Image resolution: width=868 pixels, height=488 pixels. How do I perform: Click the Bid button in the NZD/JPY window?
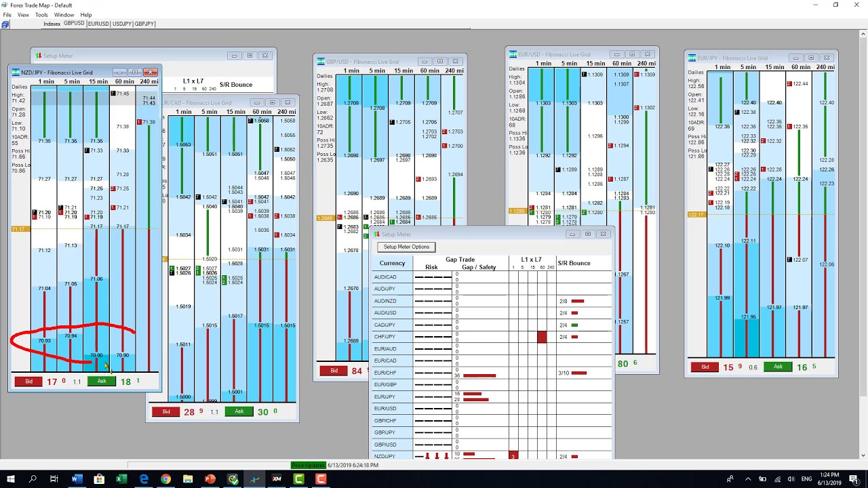click(28, 382)
